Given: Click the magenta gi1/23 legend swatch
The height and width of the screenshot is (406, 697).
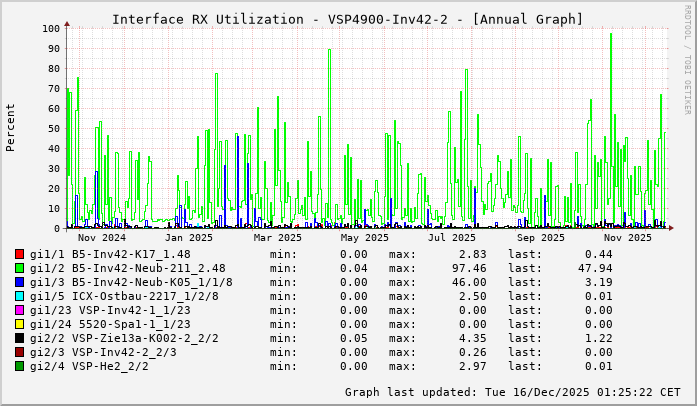Looking at the screenshot, I should click(20, 310).
